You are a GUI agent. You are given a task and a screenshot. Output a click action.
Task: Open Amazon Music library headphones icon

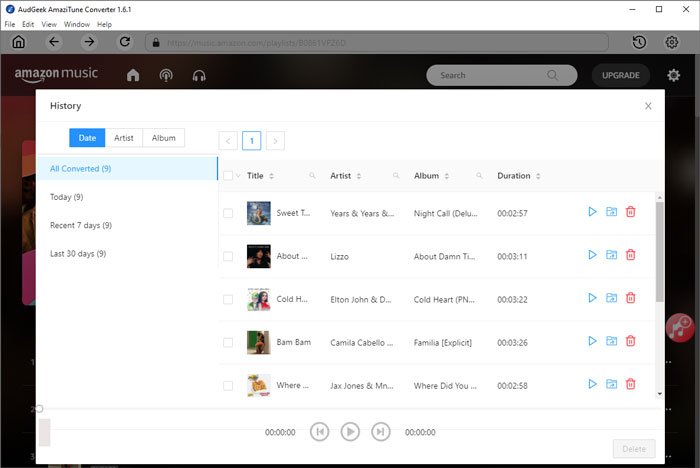click(x=199, y=75)
